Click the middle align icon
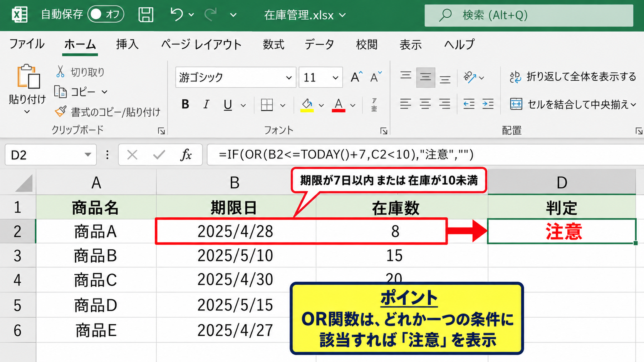 (426, 77)
